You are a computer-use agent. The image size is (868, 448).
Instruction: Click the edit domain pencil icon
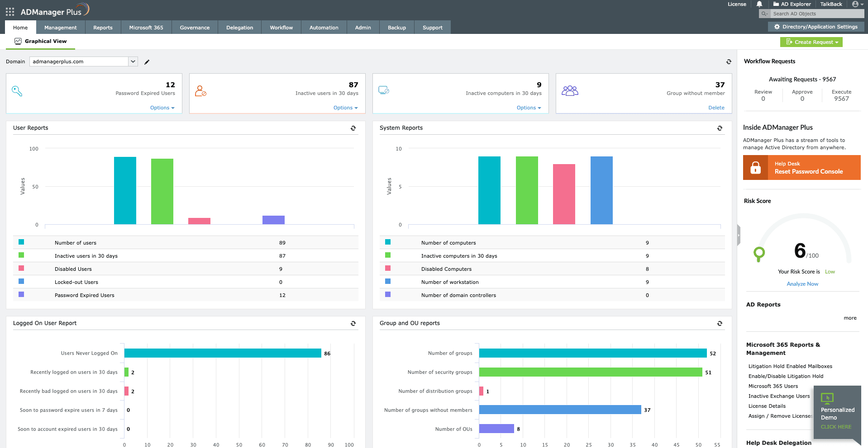pyautogui.click(x=147, y=62)
